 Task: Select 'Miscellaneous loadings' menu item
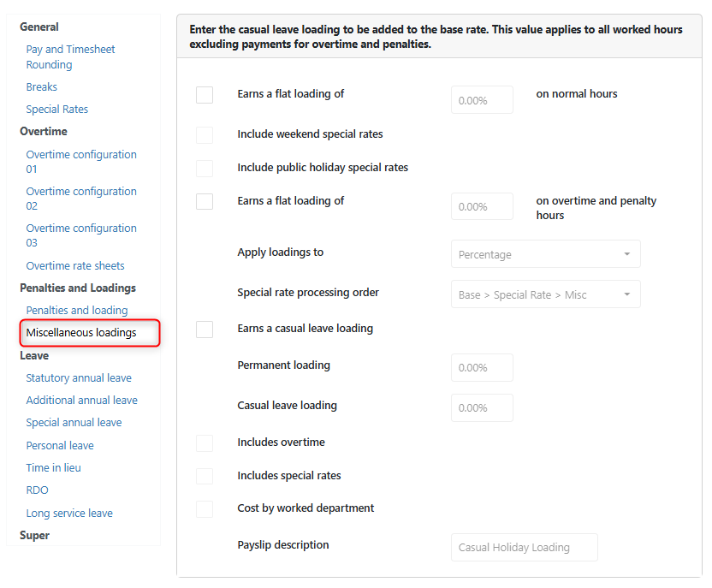point(81,332)
